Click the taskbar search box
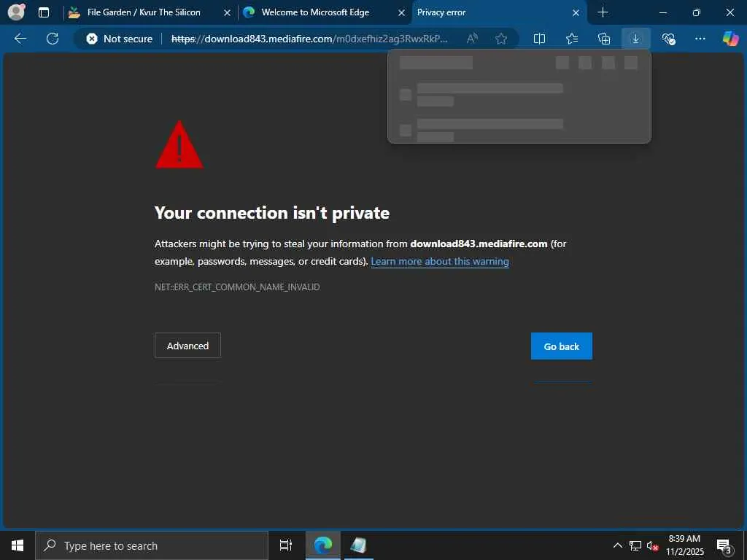Image resolution: width=747 pixels, height=560 pixels. 152,545
